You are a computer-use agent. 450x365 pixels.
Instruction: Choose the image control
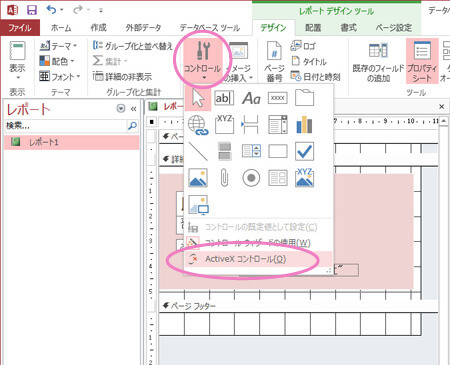(x=198, y=204)
